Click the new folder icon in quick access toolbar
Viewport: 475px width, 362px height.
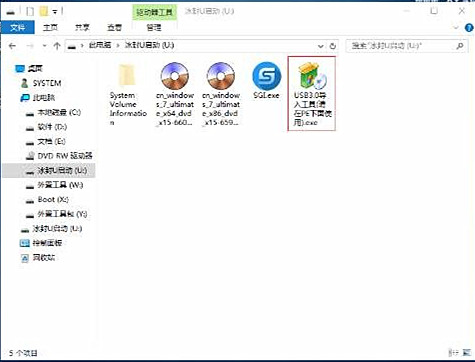[x=44, y=12]
